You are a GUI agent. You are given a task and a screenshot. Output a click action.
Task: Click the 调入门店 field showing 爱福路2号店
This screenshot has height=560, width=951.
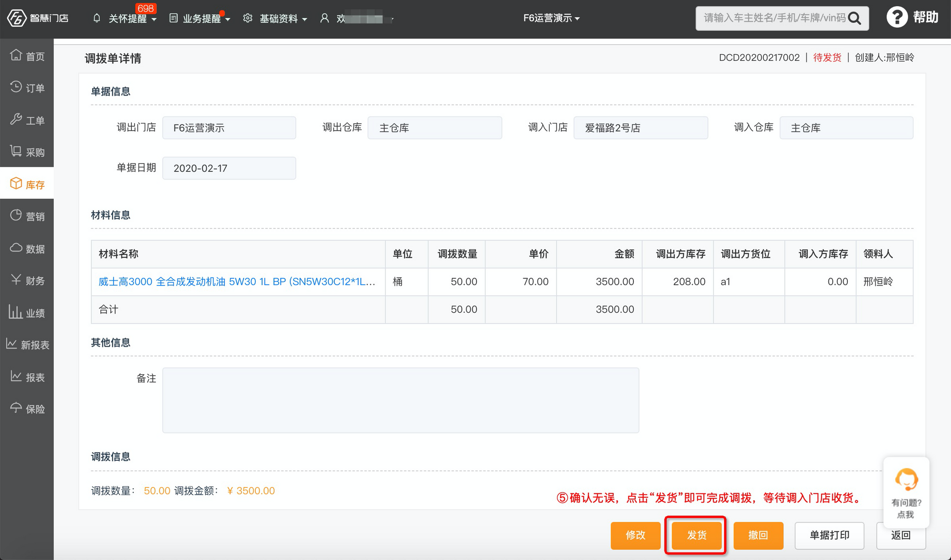pyautogui.click(x=640, y=127)
